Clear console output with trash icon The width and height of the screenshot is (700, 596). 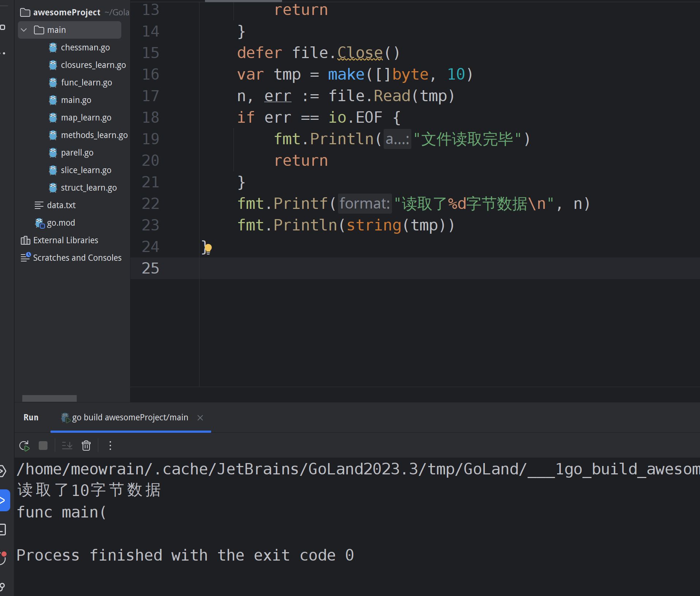click(86, 446)
